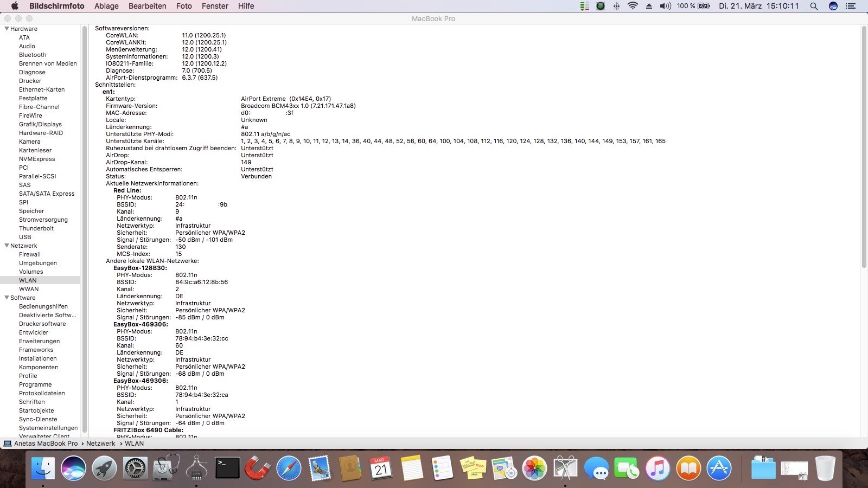868x488 pixels.
Task: Select Erweiterungen under Software
Action: 40,341
